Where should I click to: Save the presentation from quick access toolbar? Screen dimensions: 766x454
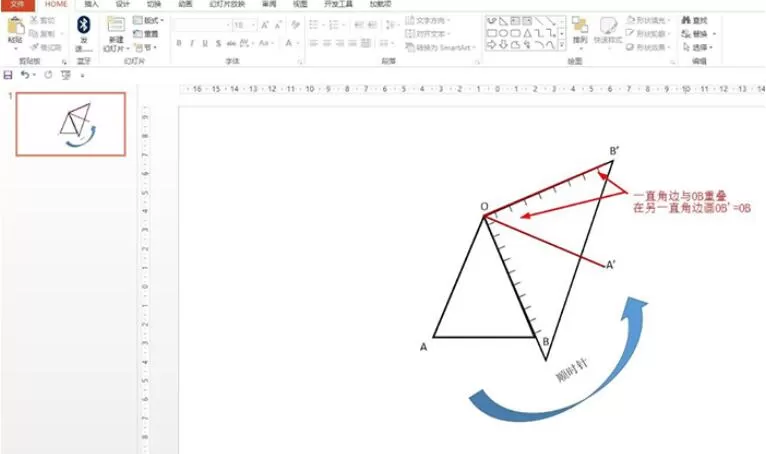(x=8, y=75)
